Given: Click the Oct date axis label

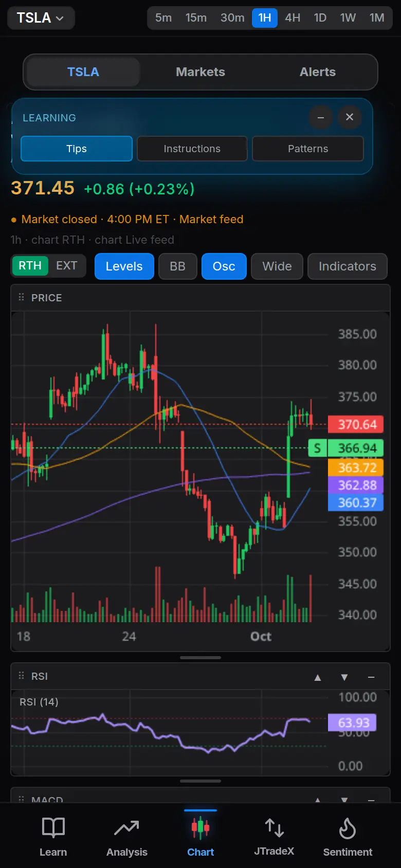Looking at the screenshot, I should point(261,637).
